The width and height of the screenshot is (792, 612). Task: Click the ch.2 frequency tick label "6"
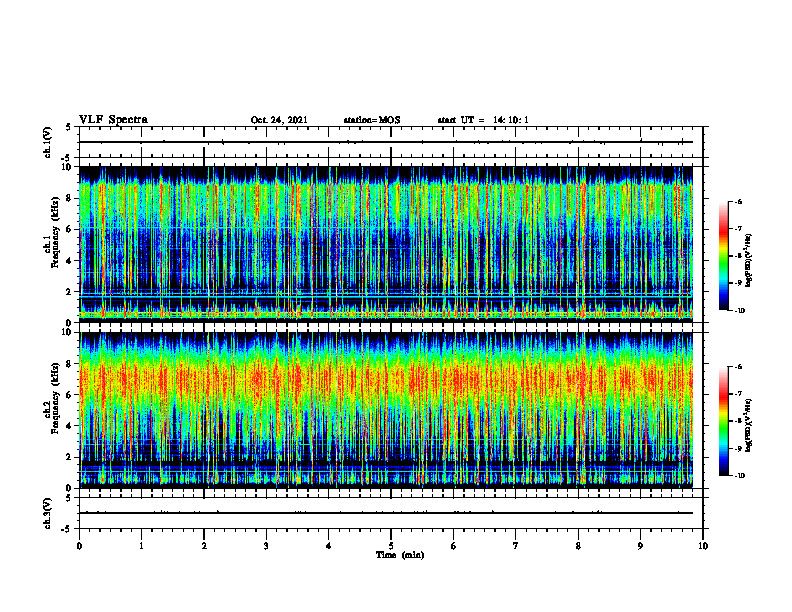(69, 395)
